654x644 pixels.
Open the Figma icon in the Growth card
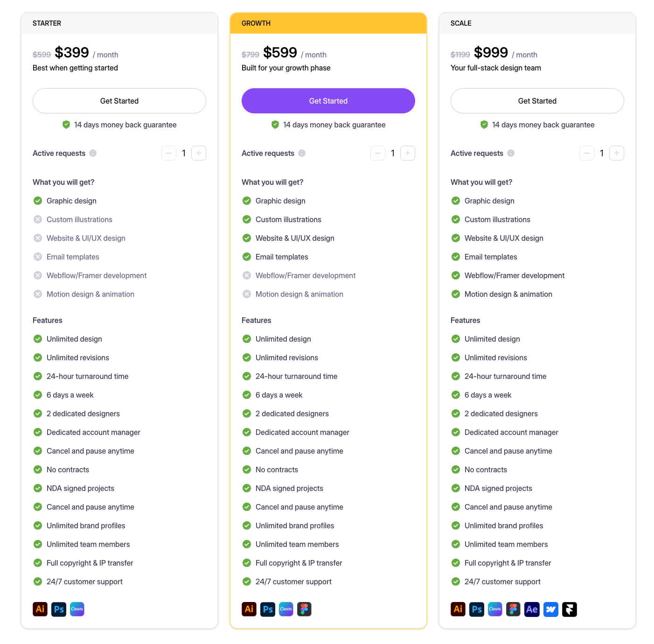305,609
